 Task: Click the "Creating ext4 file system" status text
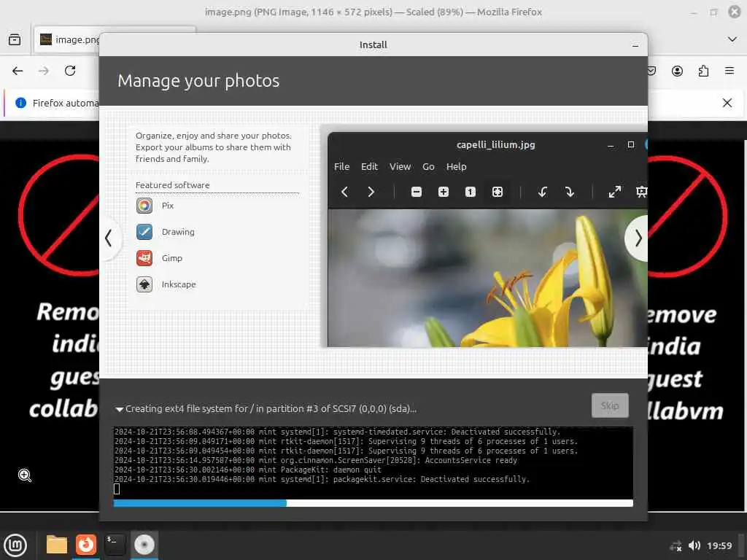tap(271, 409)
